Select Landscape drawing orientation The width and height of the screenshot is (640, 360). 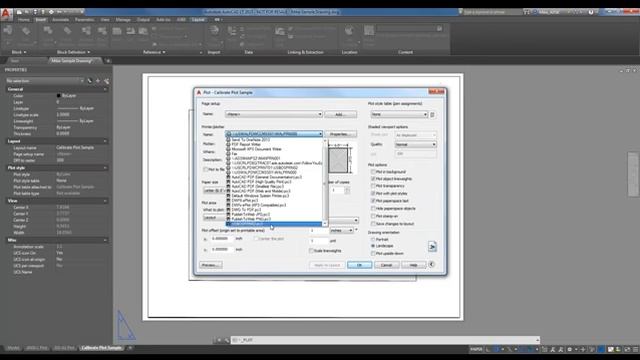tap(373, 246)
